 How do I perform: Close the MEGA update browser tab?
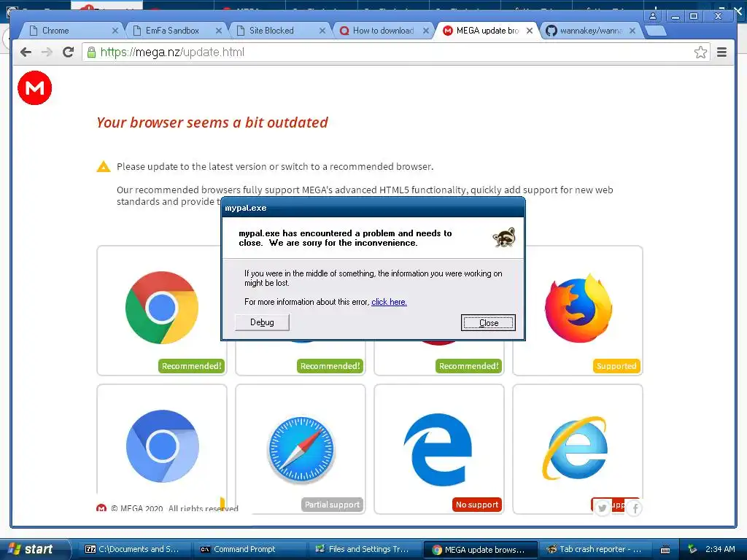[530, 31]
